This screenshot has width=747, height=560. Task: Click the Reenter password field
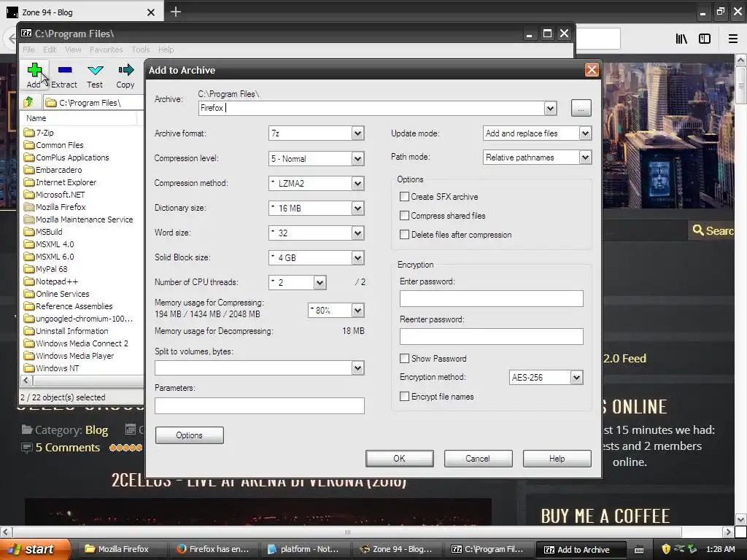point(491,336)
